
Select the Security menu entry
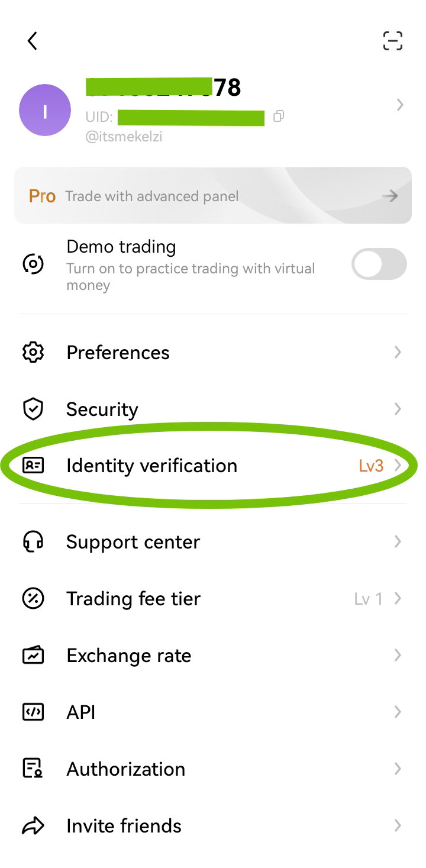[x=213, y=409]
